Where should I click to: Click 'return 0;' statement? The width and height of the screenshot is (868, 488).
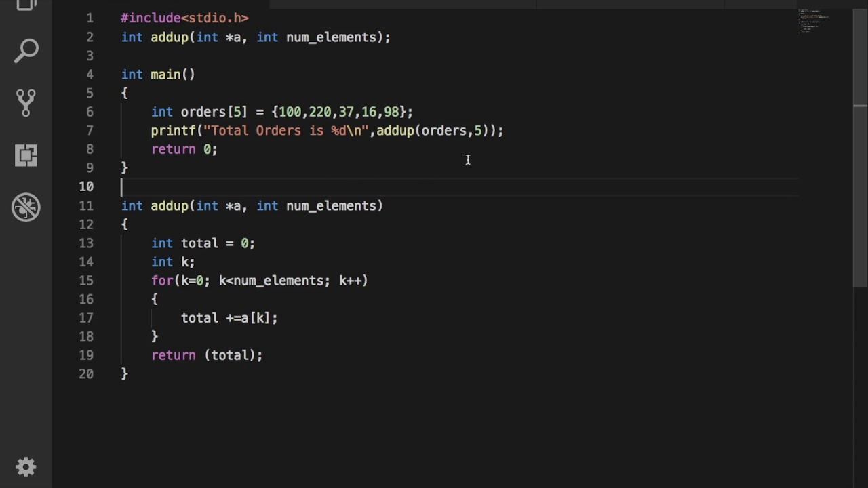(x=184, y=149)
